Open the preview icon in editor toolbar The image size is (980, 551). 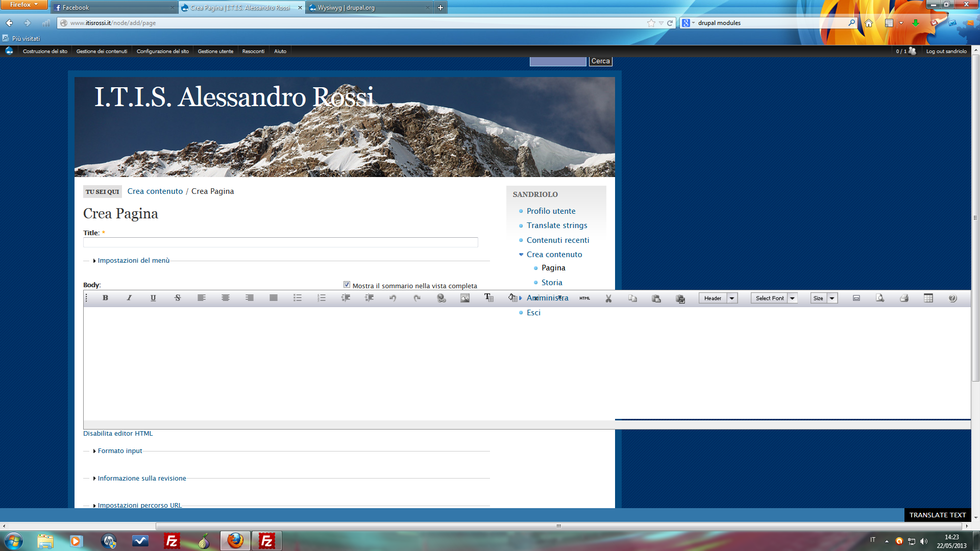[880, 298]
